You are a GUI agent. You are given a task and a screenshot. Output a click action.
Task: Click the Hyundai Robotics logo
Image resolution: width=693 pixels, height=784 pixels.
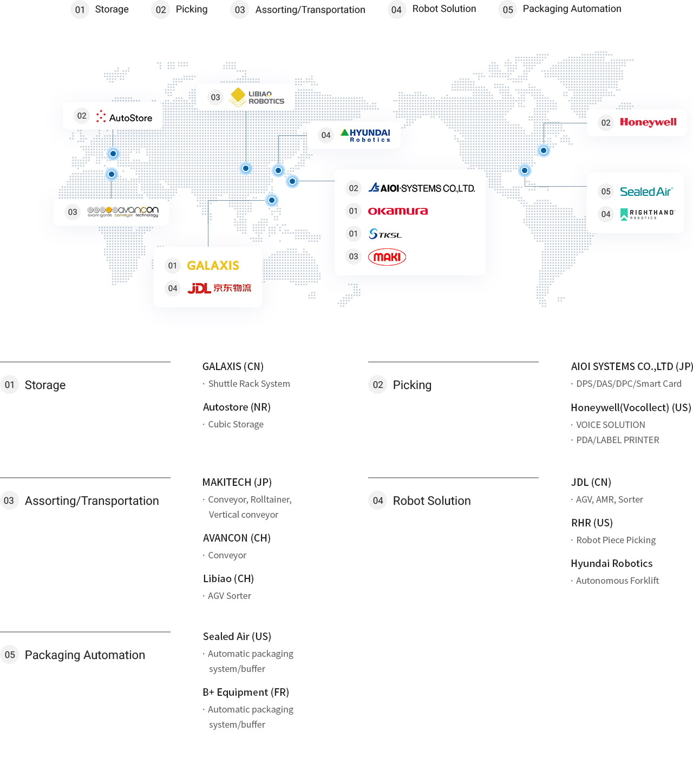pos(365,135)
